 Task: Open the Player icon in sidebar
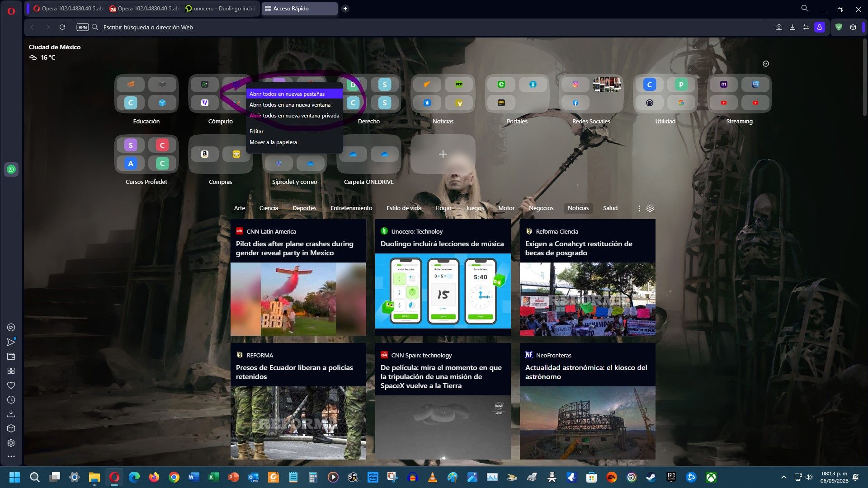point(11,328)
